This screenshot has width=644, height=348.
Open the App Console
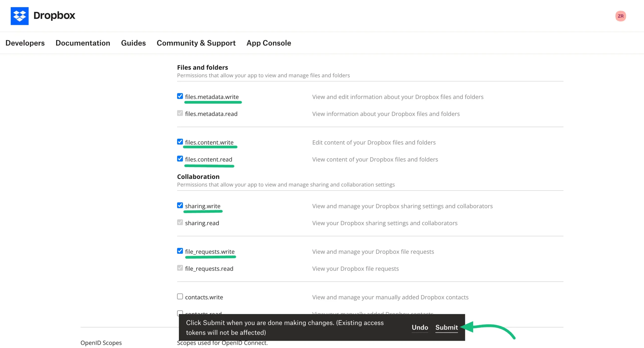tap(268, 43)
